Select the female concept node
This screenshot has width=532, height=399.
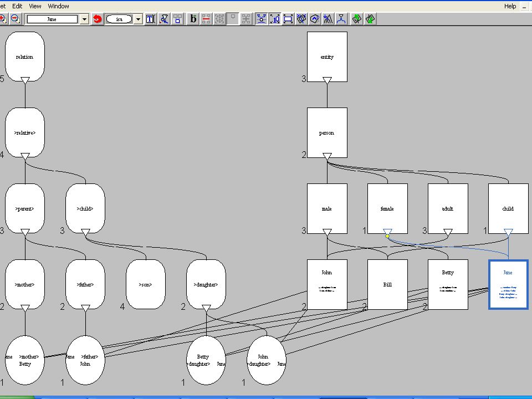click(387, 209)
